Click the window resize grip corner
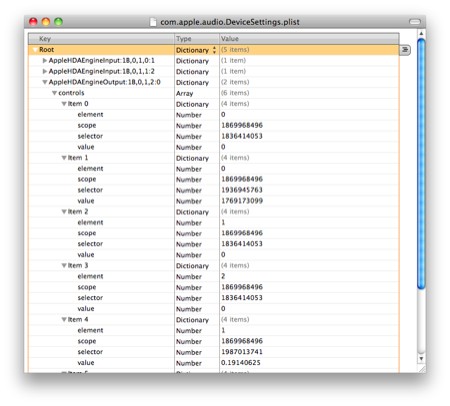 [422, 369]
